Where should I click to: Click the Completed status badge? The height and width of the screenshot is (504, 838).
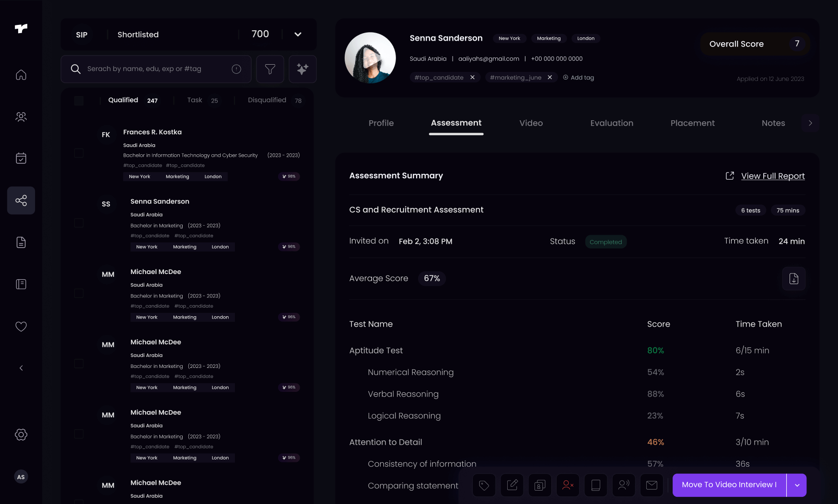[x=605, y=242]
